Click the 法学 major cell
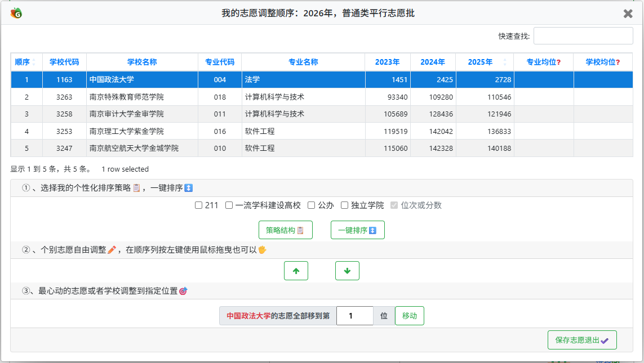Screen dimensions: 644x363 coord(303,79)
